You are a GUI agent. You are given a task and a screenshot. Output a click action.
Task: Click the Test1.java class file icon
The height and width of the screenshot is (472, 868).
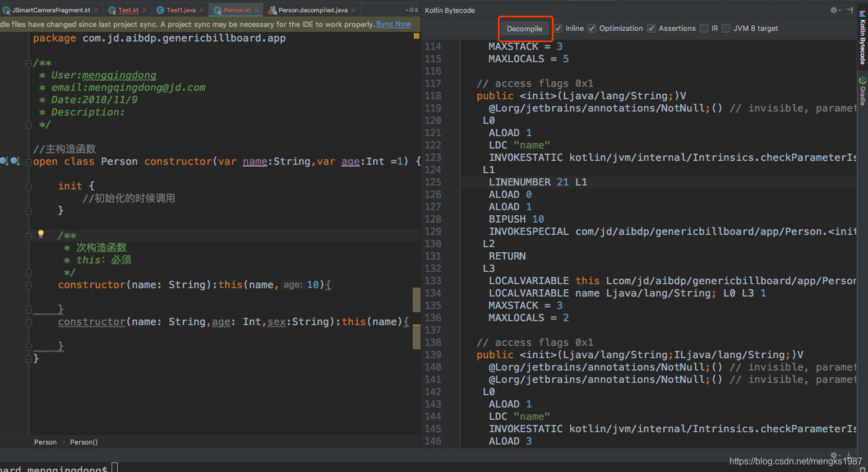click(x=160, y=10)
